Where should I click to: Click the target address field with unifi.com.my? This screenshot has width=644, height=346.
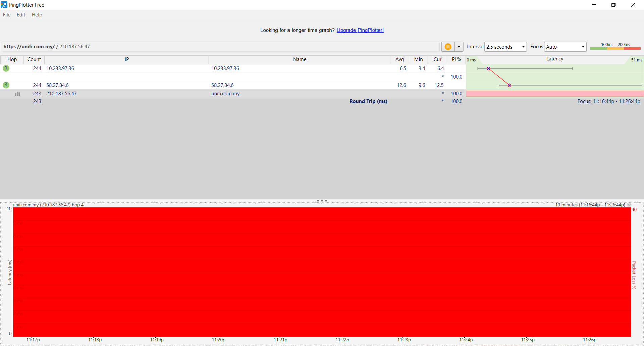tap(218, 47)
